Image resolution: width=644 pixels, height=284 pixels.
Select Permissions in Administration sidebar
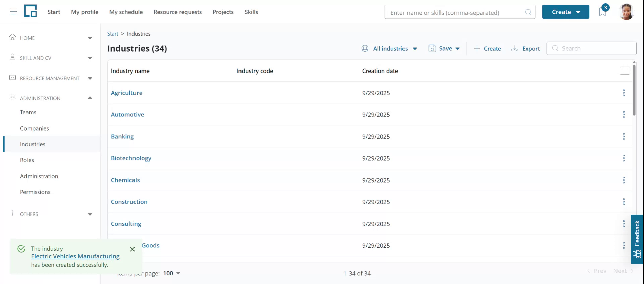point(35,192)
